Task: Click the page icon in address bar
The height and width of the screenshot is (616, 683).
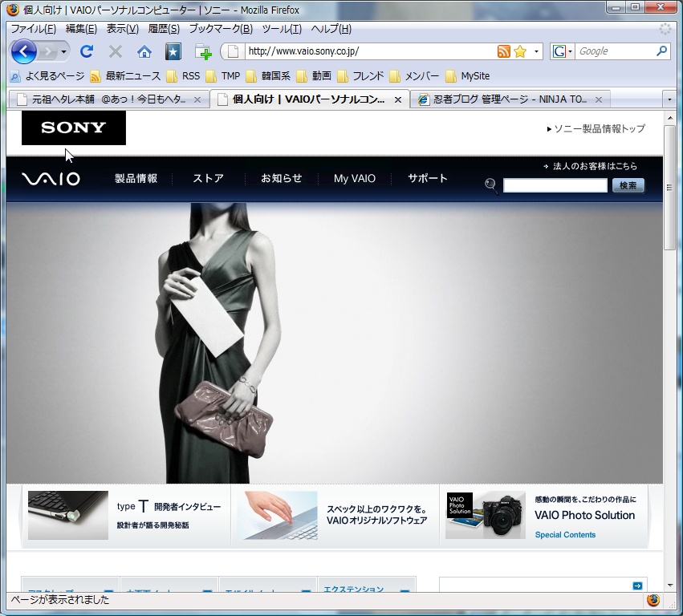Action: pos(233,51)
